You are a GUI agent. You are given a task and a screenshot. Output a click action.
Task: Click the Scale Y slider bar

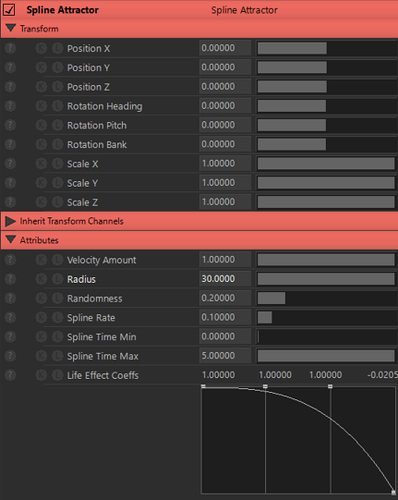click(327, 183)
